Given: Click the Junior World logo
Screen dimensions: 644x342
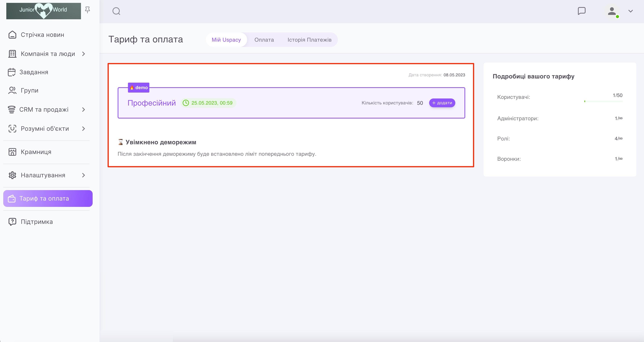Looking at the screenshot, I should (x=44, y=11).
